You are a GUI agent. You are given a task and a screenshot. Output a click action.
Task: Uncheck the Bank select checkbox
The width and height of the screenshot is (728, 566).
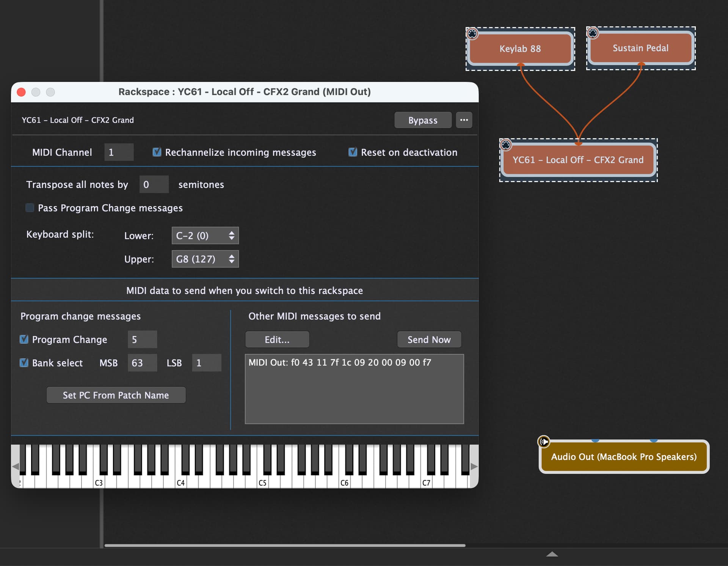tap(24, 363)
